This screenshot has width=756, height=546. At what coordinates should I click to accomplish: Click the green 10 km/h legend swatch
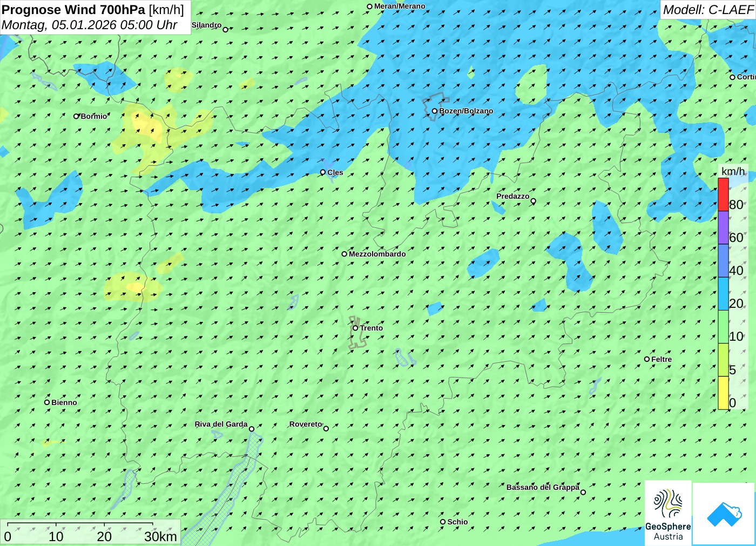pos(723,327)
